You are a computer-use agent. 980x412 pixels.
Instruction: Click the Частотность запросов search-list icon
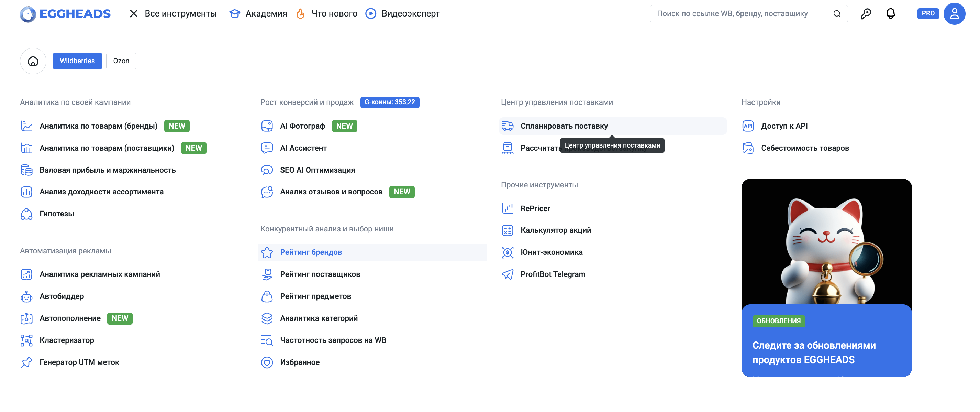267,340
